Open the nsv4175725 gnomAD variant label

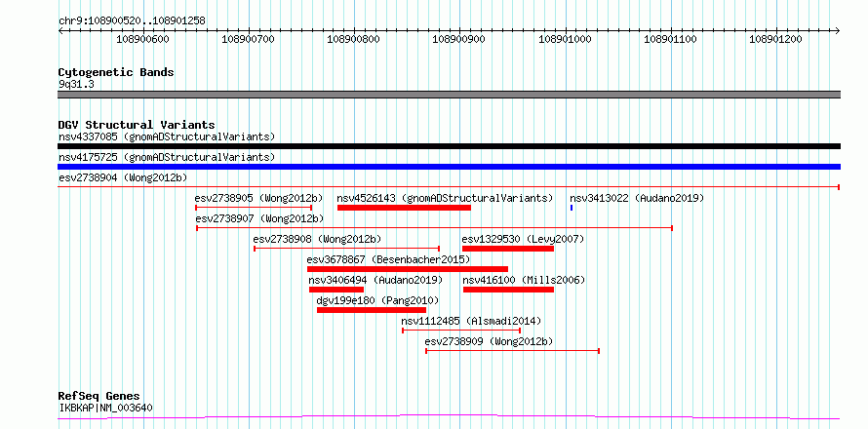coord(167,157)
